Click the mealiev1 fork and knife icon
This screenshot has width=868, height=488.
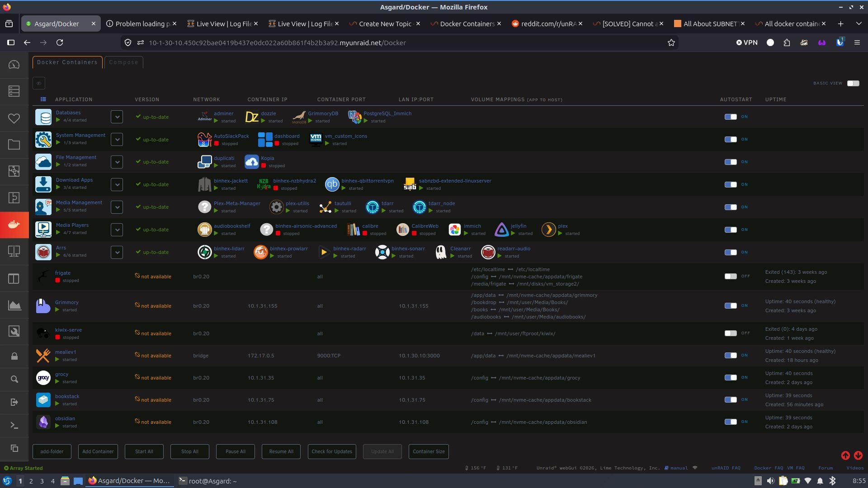[43, 356]
